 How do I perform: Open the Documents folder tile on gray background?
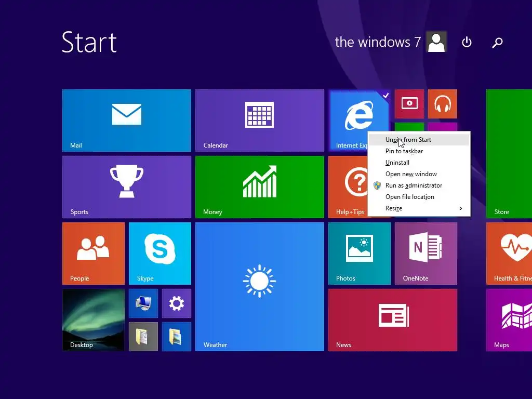coord(143,337)
